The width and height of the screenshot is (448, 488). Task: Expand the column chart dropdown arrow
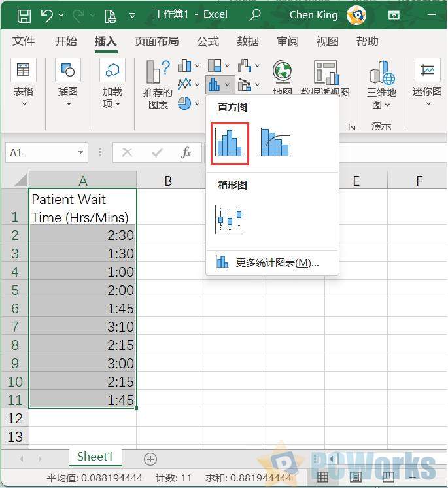tap(197, 65)
